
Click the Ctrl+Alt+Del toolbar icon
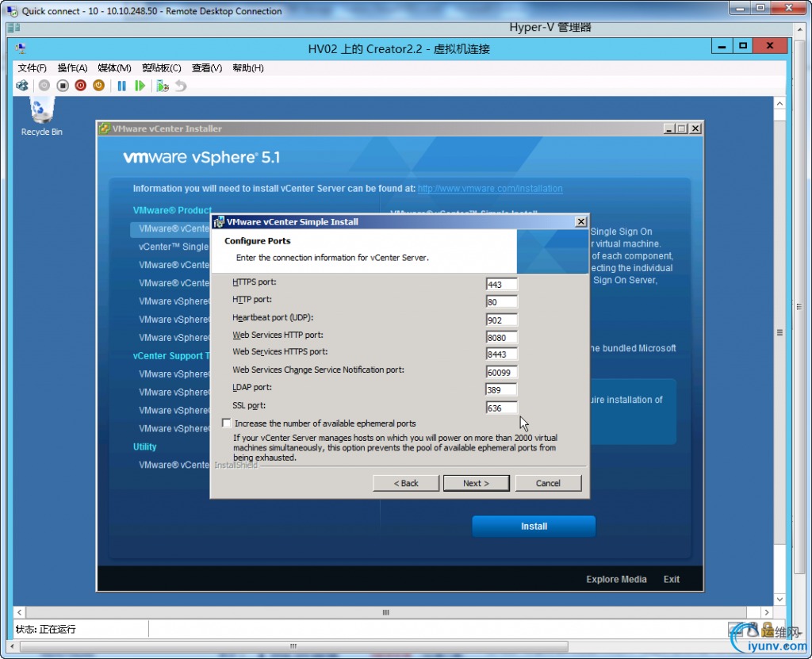[22, 86]
